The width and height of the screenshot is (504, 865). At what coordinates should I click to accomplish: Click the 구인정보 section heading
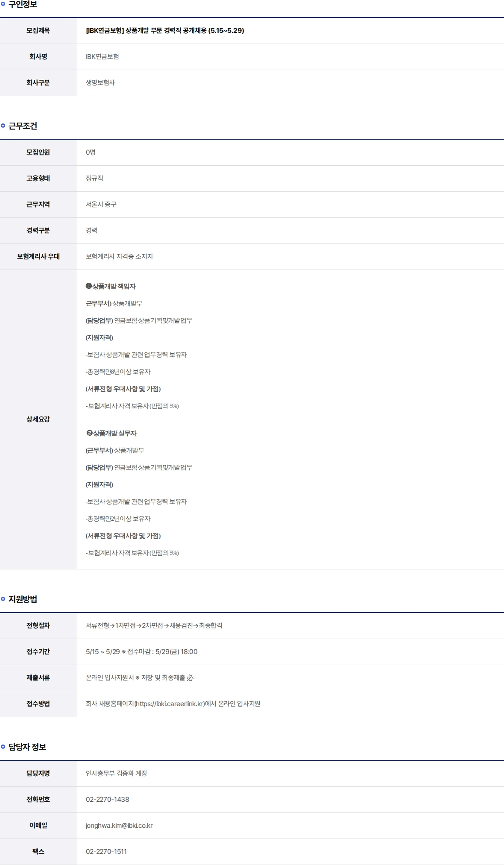(23, 4)
